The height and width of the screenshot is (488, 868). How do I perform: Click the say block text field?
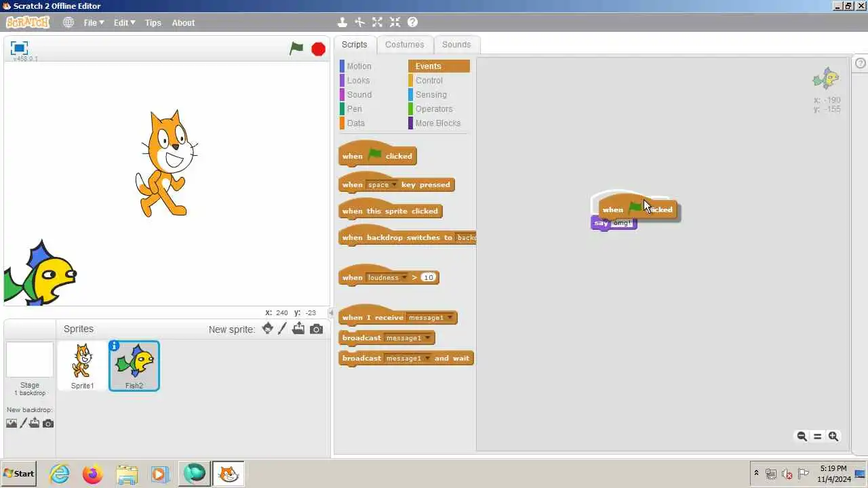point(622,223)
